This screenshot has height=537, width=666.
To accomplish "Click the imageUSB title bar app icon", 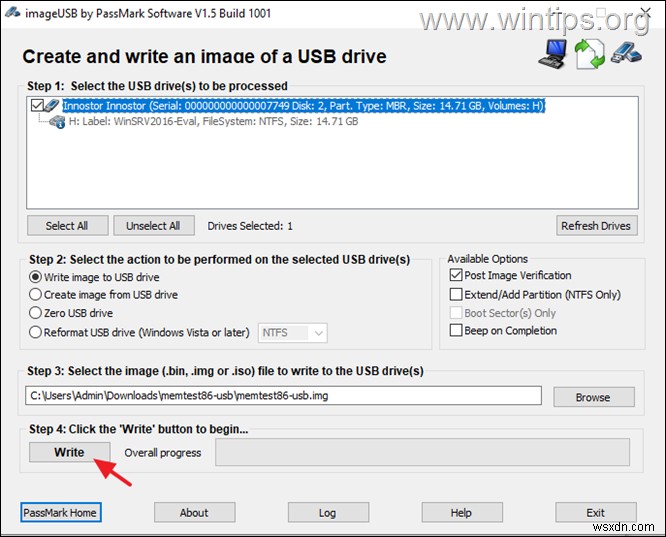I will coord(12,13).
